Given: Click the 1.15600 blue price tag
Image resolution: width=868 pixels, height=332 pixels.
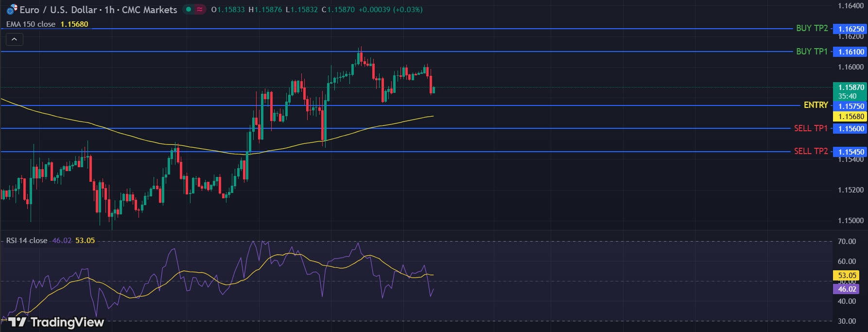Looking at the screenshot, I should 851,129.
